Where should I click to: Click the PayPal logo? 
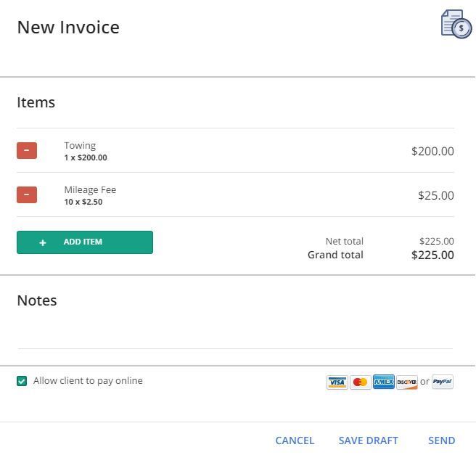coord(443,382)
